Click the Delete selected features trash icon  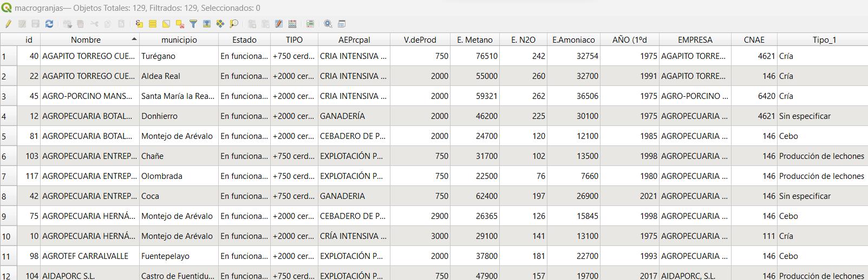pyautogui.click(x=81, y=24)
